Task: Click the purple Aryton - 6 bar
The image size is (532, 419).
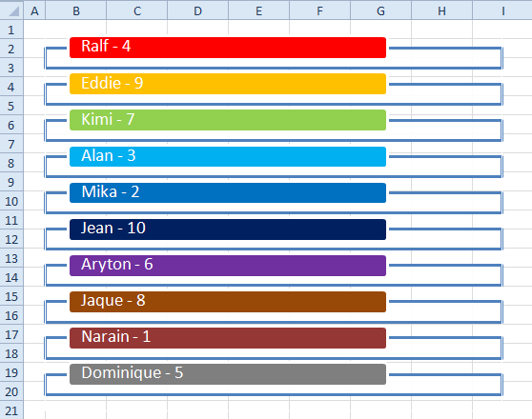Action: [228, 266]
